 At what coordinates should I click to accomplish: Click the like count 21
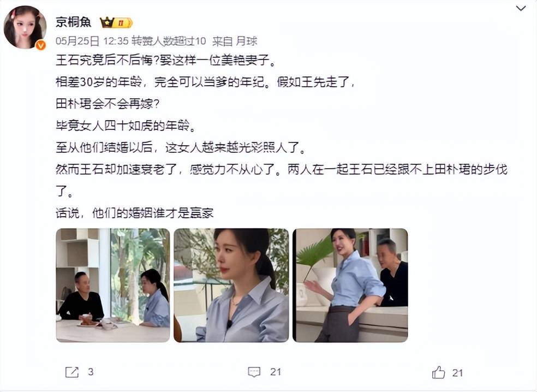pos(457,373)
